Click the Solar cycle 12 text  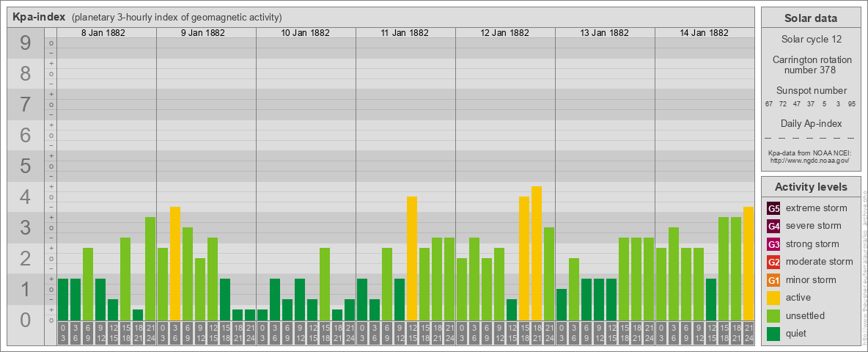(x=810, y=40)
